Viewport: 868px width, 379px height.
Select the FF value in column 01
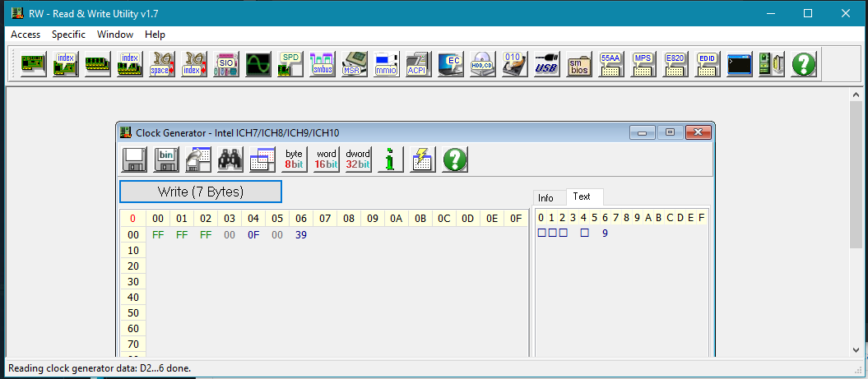pyautogui.click(x=182, y=234)
